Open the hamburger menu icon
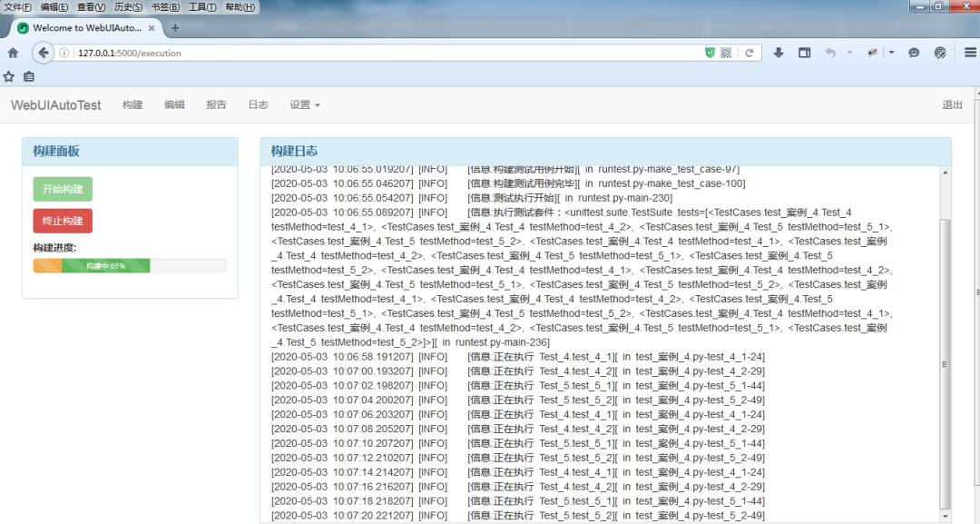 (x=969, y=53)
